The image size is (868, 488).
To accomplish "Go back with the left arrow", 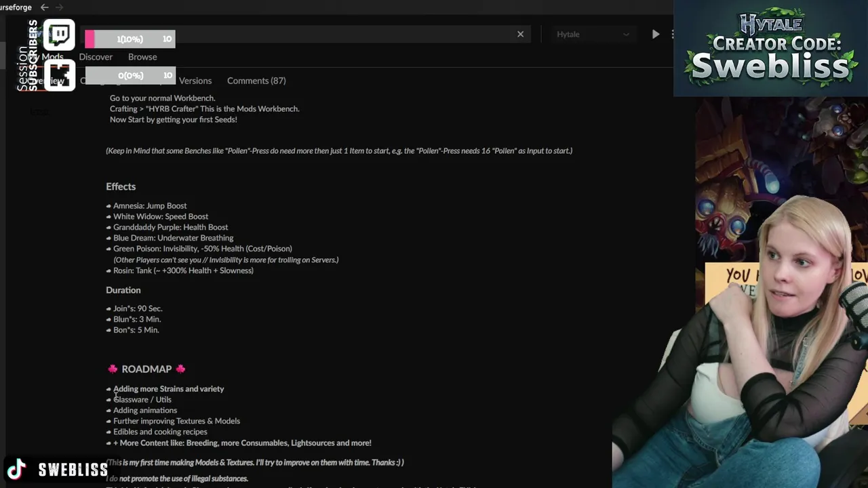I will (x=44, y=7).
